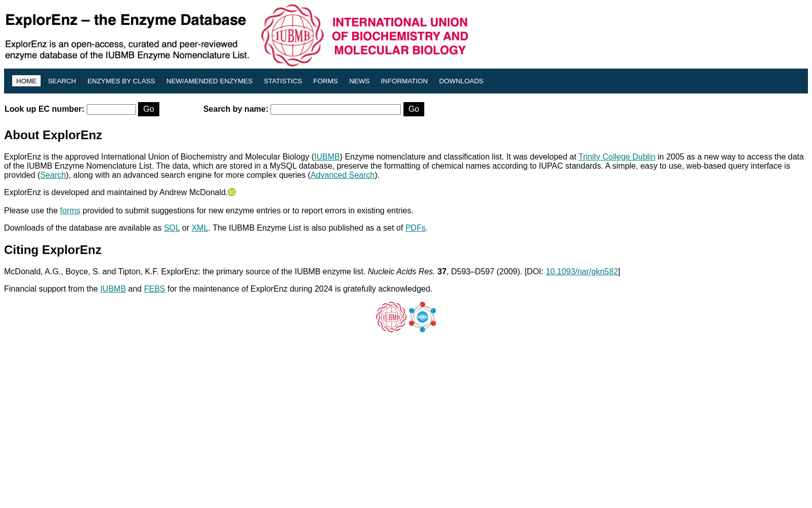
Task: Open the PDFs link
Action: point(415,228)
